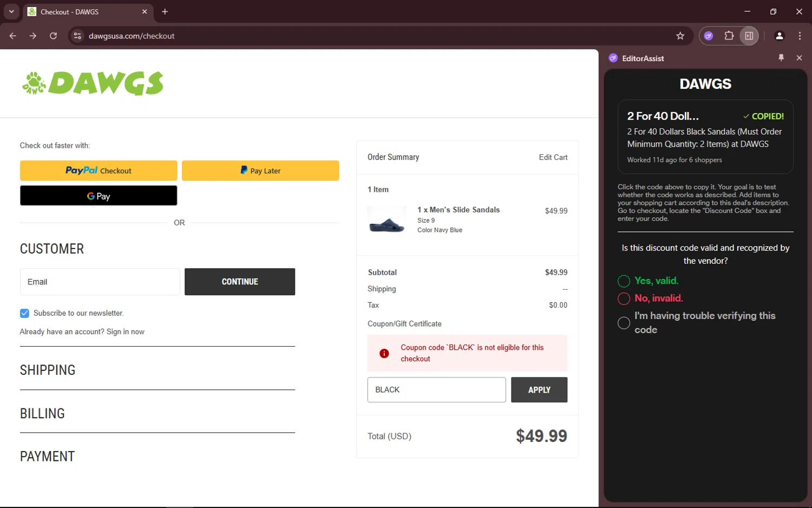Click the Worked 11d ago for 6 shoppers text
Screen dimensions: 812x508
click(675, 160)
